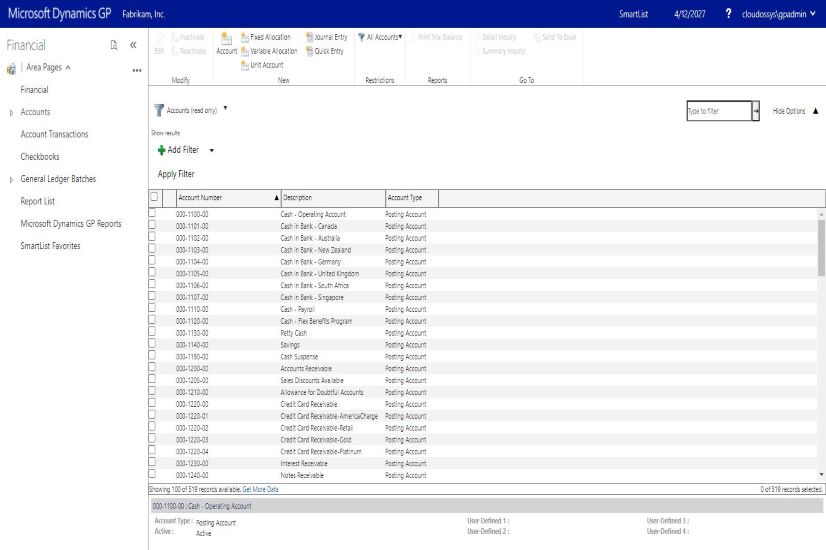
Task: Collapse the Area Pages section
Action: click(x=68, y=67)
